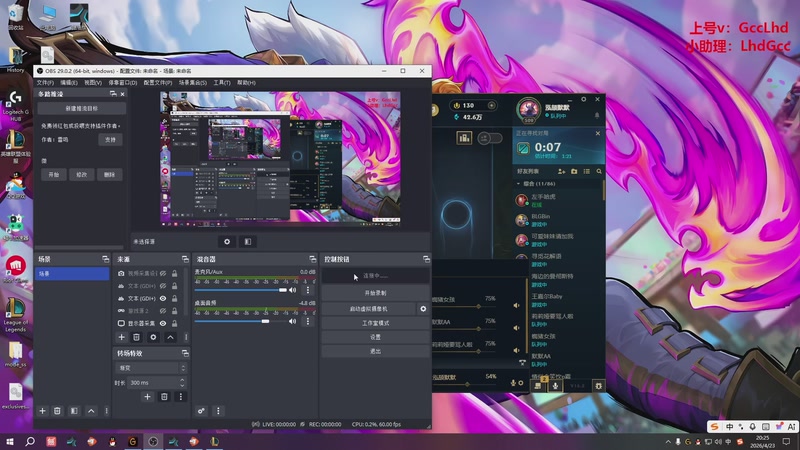Click notification bell in League client
Viewport: 800px width, 450px height.
(x=597, y=116)
